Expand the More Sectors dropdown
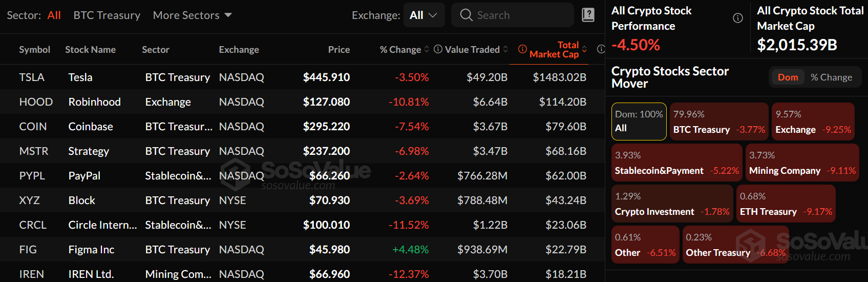 192,15
